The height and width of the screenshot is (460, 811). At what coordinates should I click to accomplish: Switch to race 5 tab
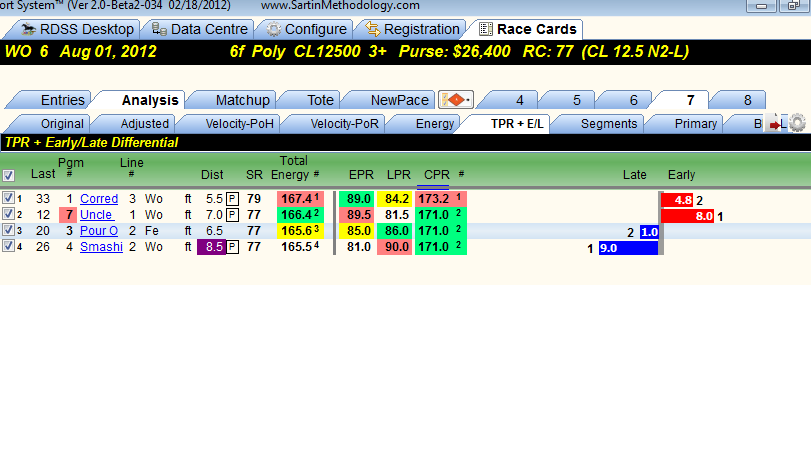pos(568,100)
